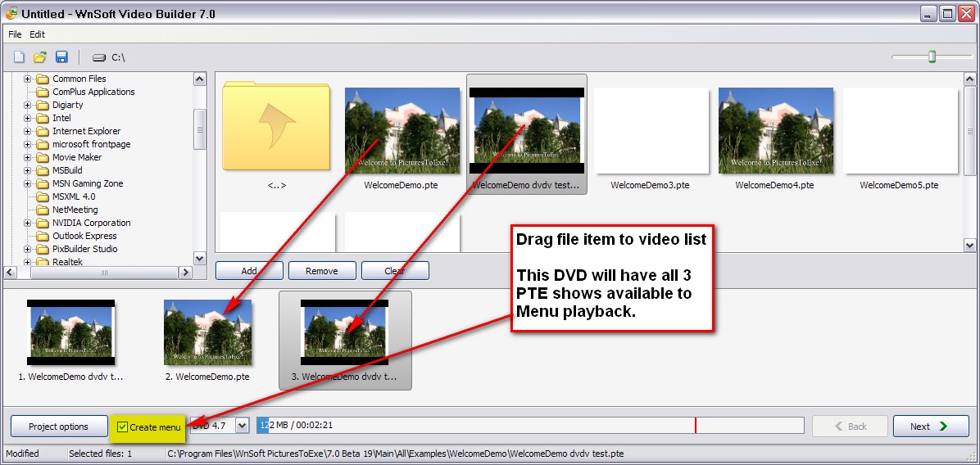The height and width of the screenshot is (465, 980).
Task: Open the DVD 4.7 size dropdown
Action: coord(242,426)
